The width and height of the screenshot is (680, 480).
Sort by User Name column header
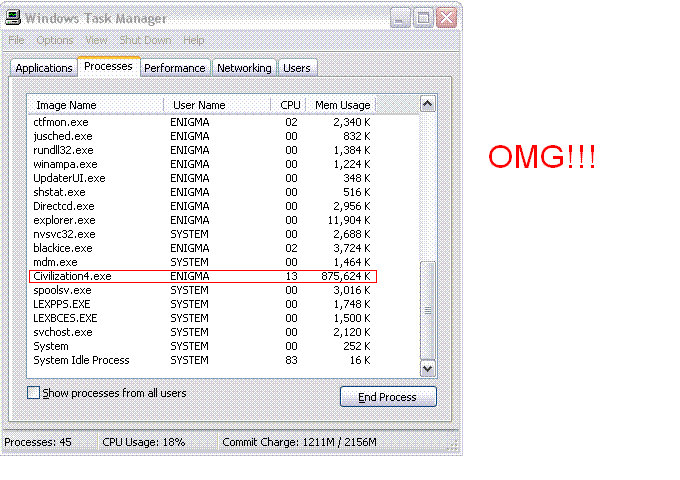pos(217,105)
